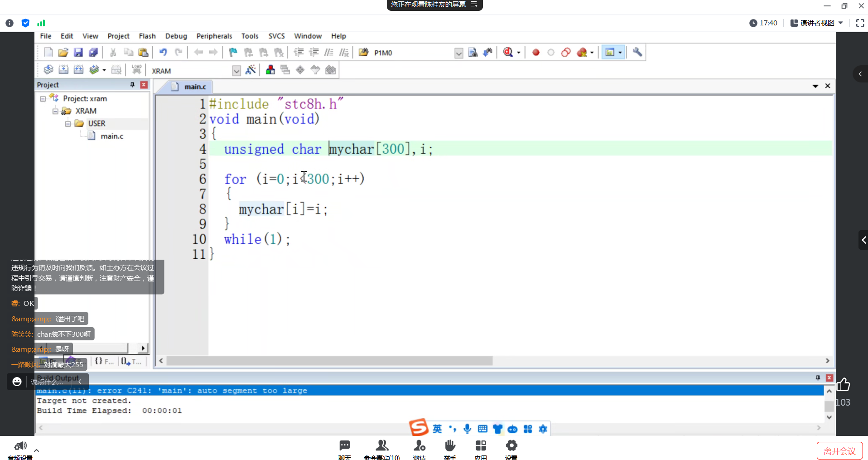Open the target selector XRAM dropdown
Image resolution: width=868 pixels, height=460 pixels.
pos(236,71)
